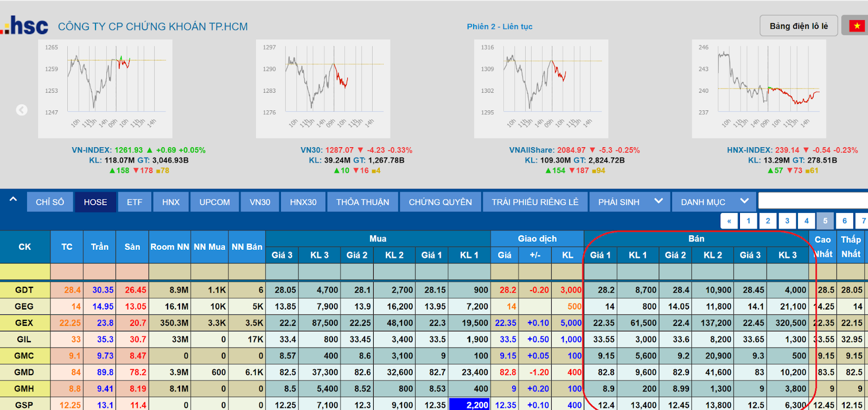868x410 pixels.
Task: Click GMD change value -1.20
Action: [x=539, y=372]
